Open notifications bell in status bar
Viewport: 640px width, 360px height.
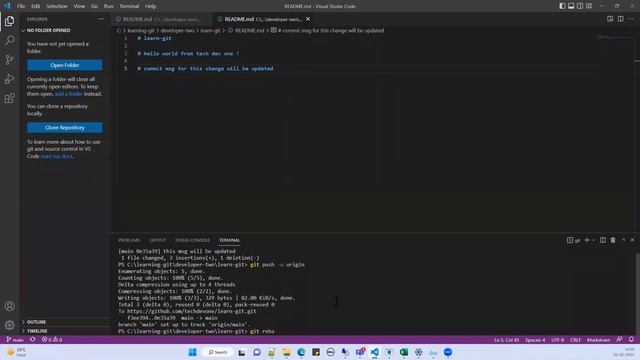[631, 340]
